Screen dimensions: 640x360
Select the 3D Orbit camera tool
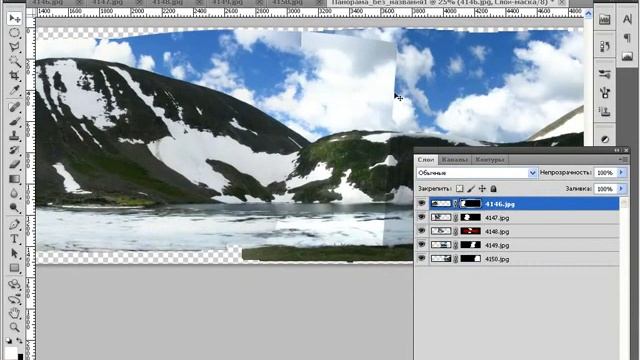coord(14,299)
